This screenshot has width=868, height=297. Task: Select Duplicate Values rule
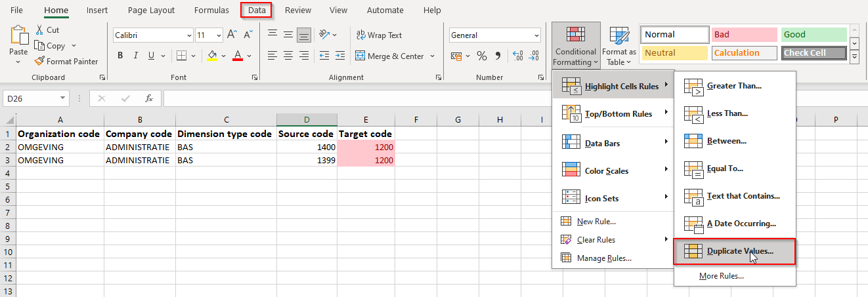click(x=735, y=251)
